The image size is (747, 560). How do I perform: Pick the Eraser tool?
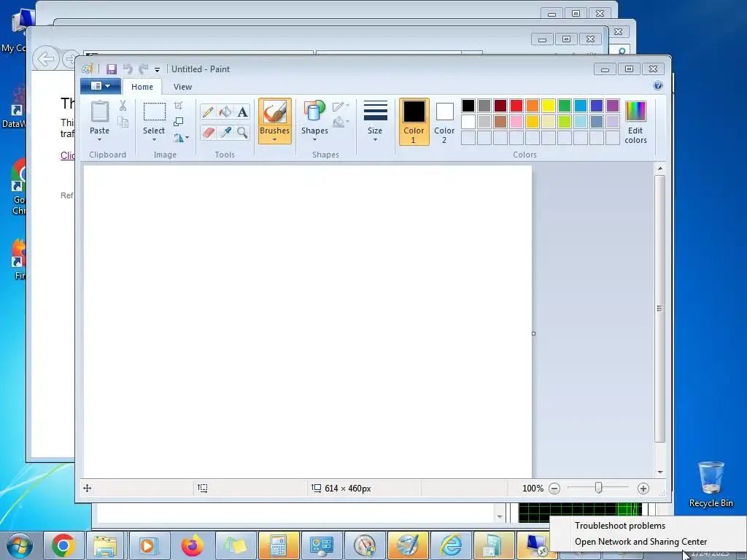[x=208, y=132]
